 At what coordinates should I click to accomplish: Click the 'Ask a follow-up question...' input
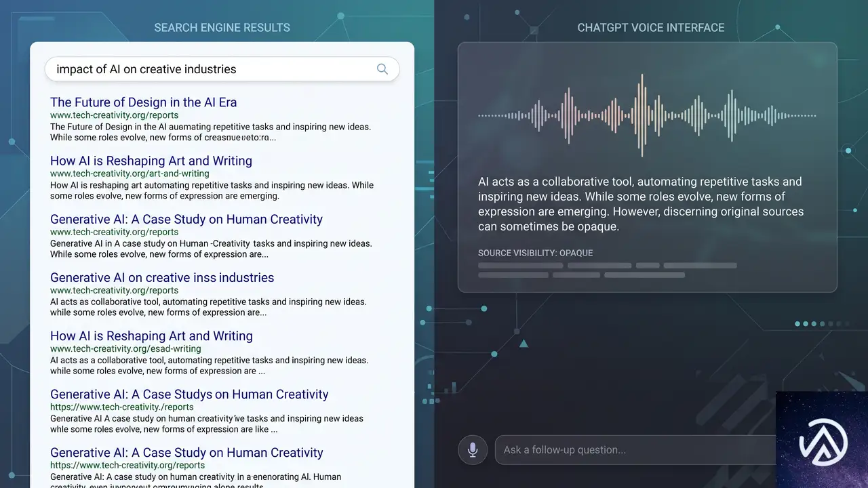pyautogui.click(x=637, y=450)
